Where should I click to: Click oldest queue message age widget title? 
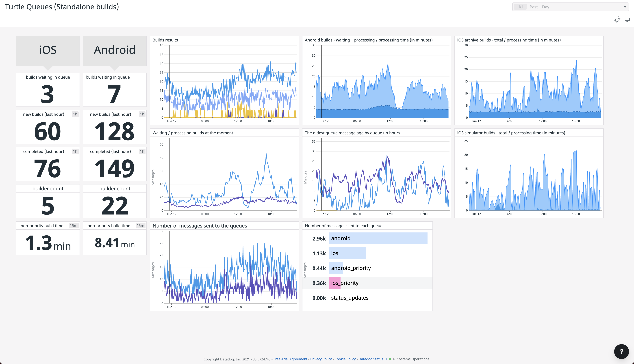353,133
